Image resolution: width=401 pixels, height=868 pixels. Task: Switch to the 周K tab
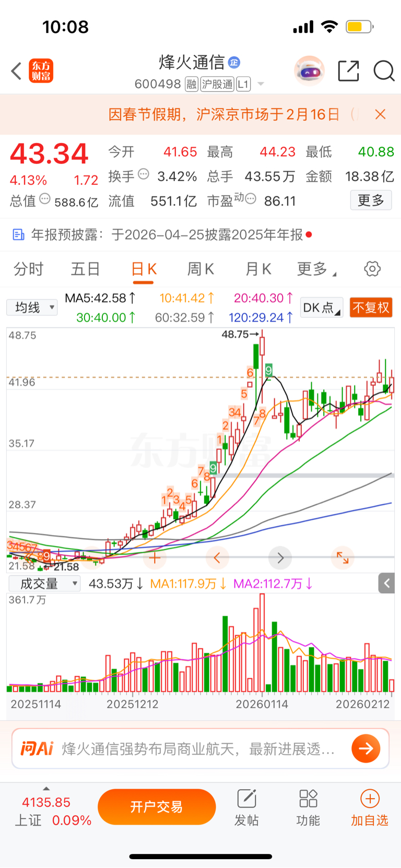click(200, 269)
